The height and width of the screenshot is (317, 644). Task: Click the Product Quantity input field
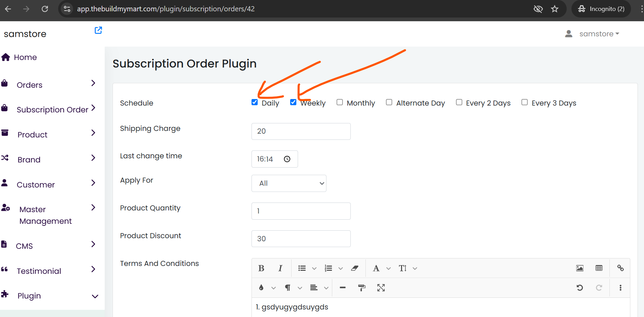tap(301, 211)
